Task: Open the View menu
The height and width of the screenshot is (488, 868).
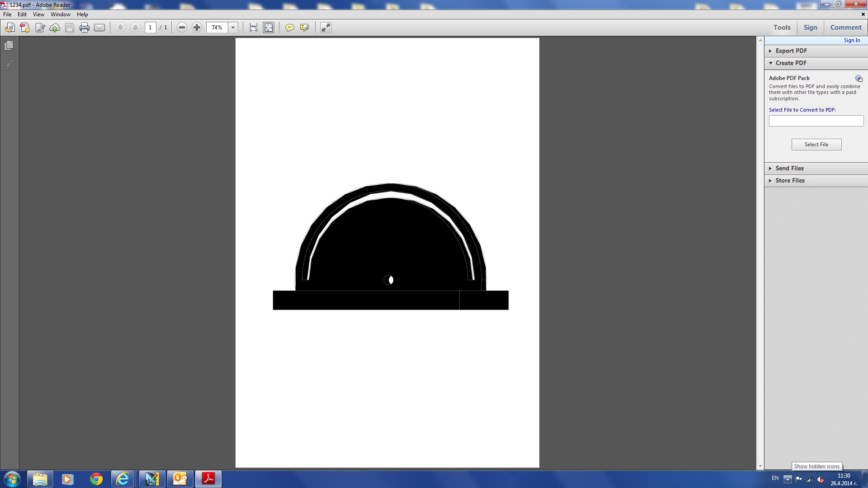Action: [38, 14]
